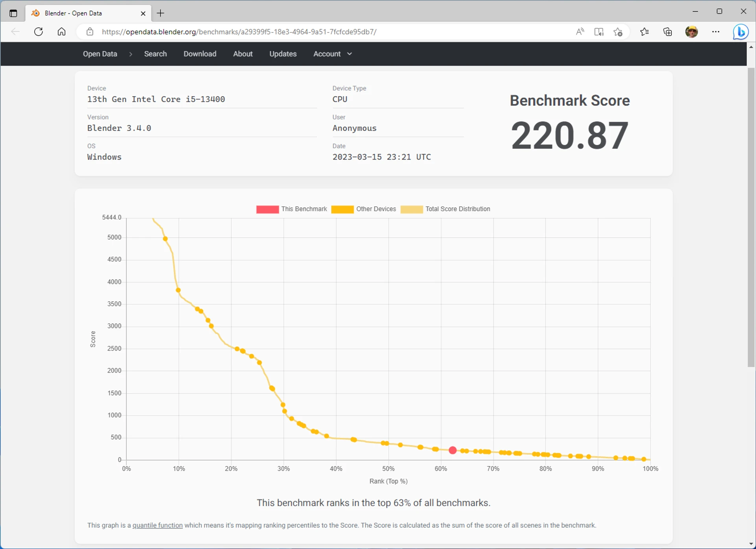Open Collections icon
This screenshot has width=756, height=549.
point(668,32)
